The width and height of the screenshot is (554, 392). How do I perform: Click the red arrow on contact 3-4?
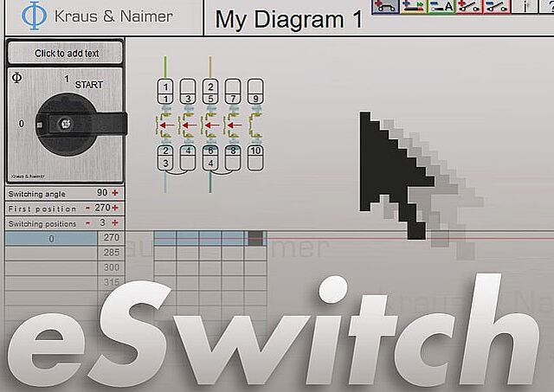[189, 125]
